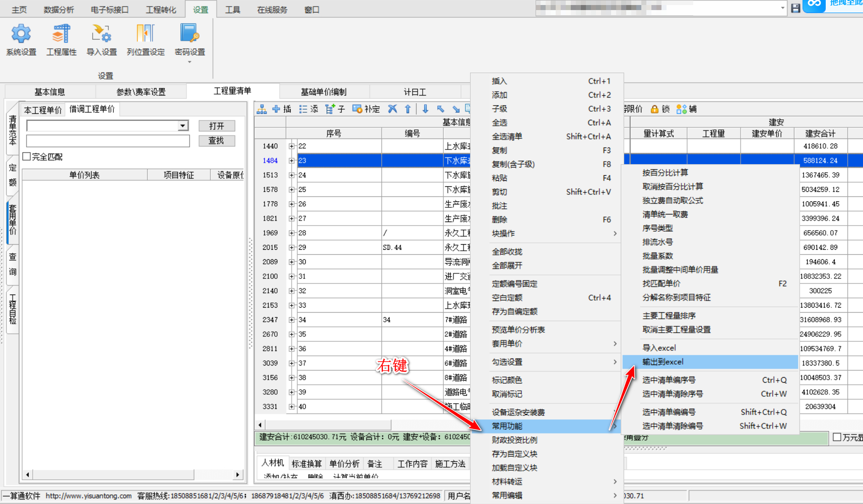Open the 基础单价编制 tab
The image size is (863, 504).
click(324, 92)
